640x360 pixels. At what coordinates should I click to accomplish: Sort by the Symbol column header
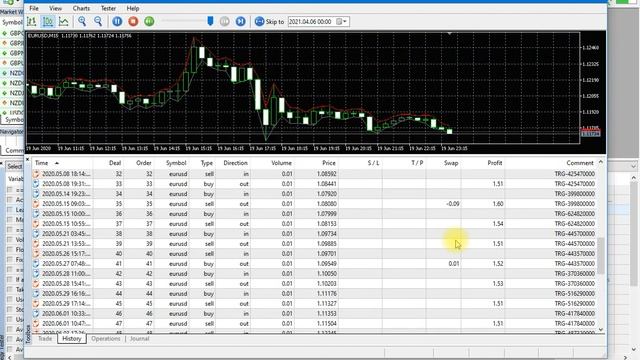[x=172, y=163]
